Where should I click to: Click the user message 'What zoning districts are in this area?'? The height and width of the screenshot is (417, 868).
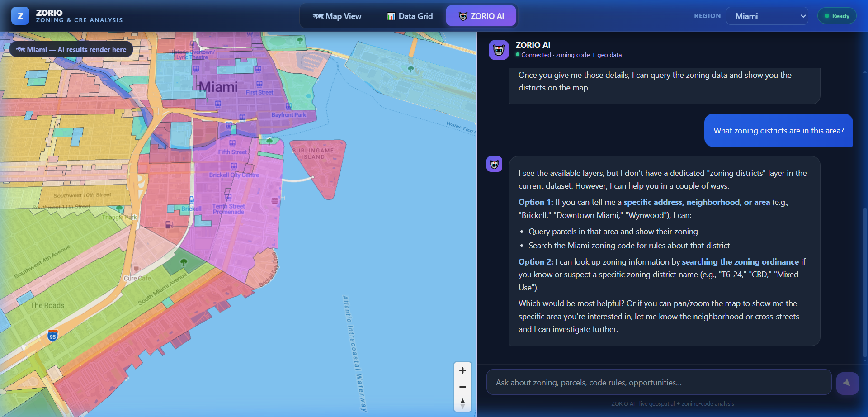[778, 130]
